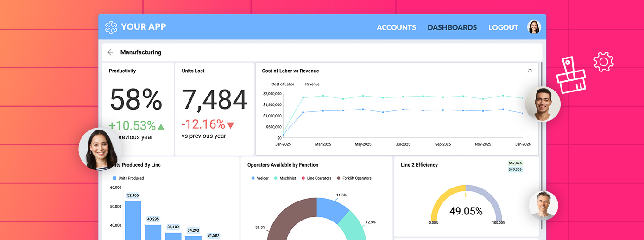Click the $57,825 value tag

pyautogui.click(x=515, y=163)
